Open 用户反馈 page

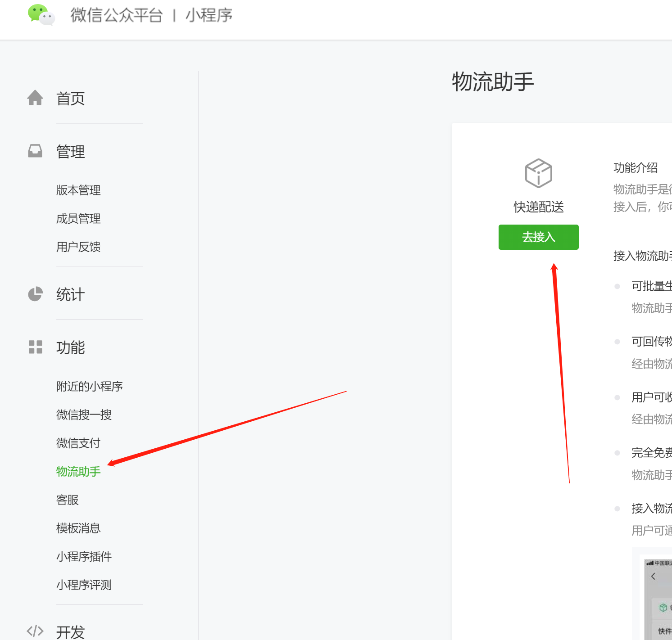click(78, 247)
